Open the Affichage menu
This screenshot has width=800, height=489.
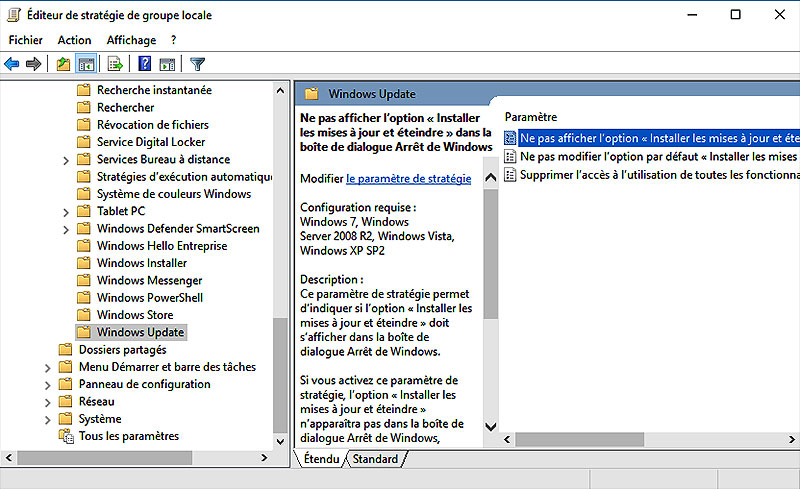(131, 40)
